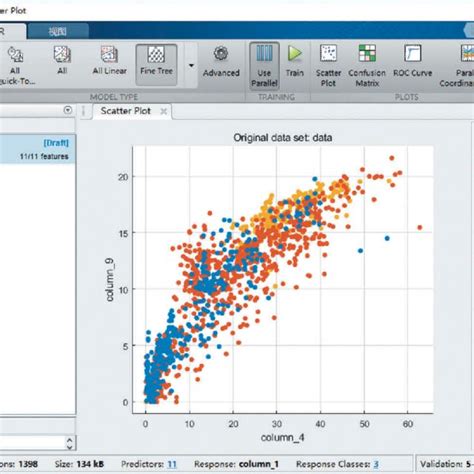Image resolution: width=474 pixels, height=474 pixels.
Task: Click the Predictors 11 link
Action: (x=172, y=464)
